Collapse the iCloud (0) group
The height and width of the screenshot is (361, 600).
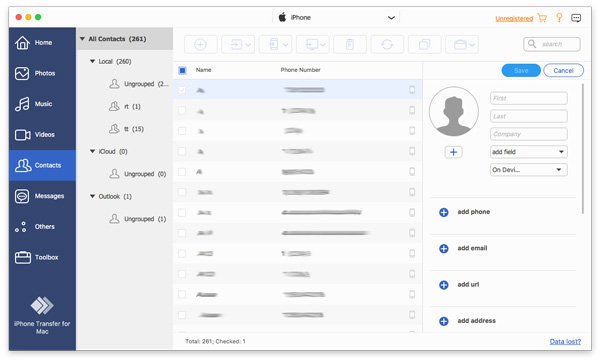tap(92, 151)
